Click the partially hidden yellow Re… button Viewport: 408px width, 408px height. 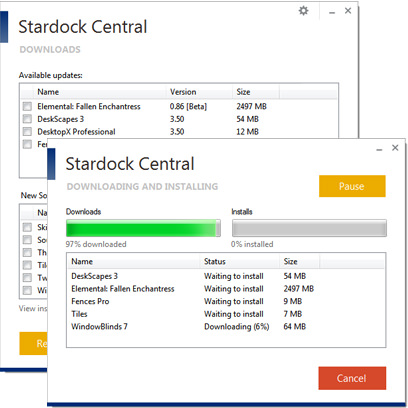point(33,343)
